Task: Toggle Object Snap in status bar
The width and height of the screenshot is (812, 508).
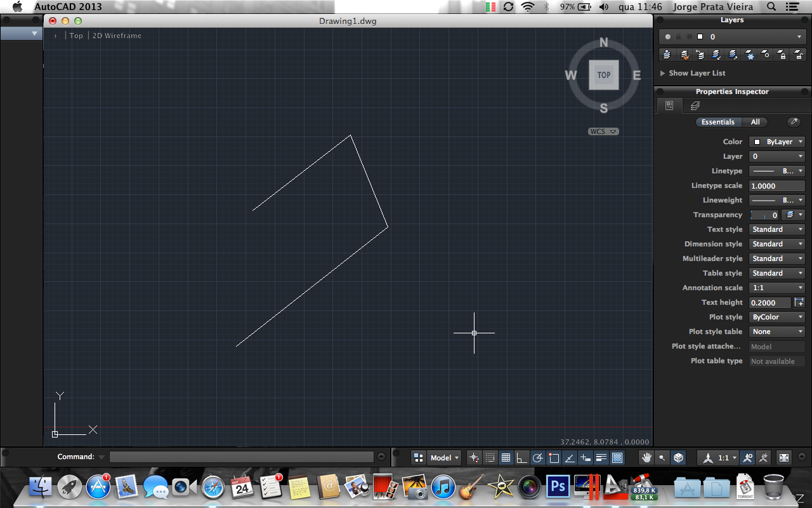Action: (554, 457)
